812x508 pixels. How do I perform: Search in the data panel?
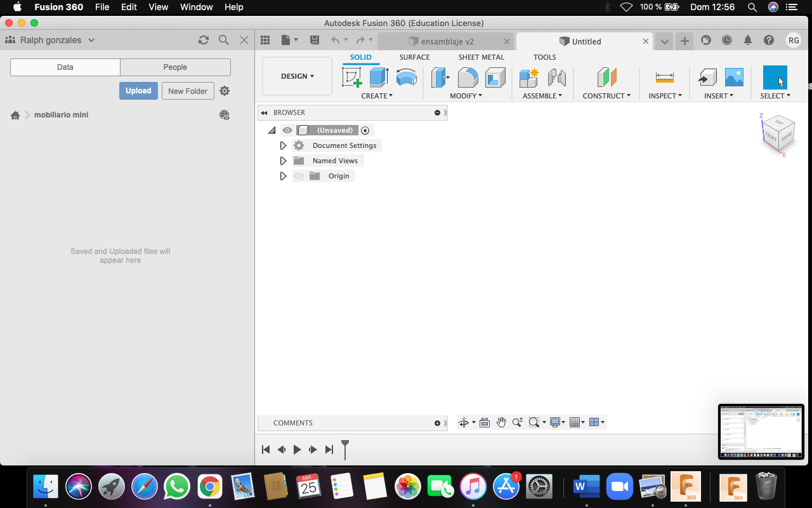(223, 40)
